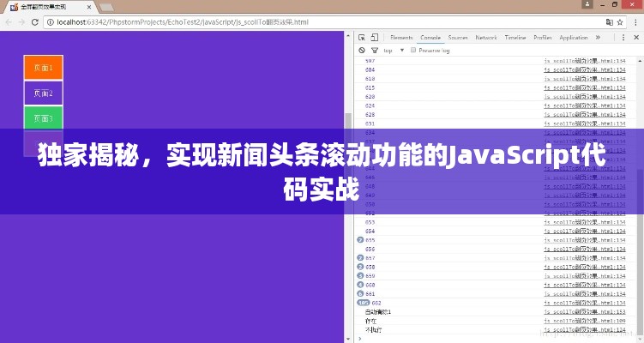This screenshot has width=644, height=343.
Task: Close the DevTools panel
Action: (x=635, y=38)
